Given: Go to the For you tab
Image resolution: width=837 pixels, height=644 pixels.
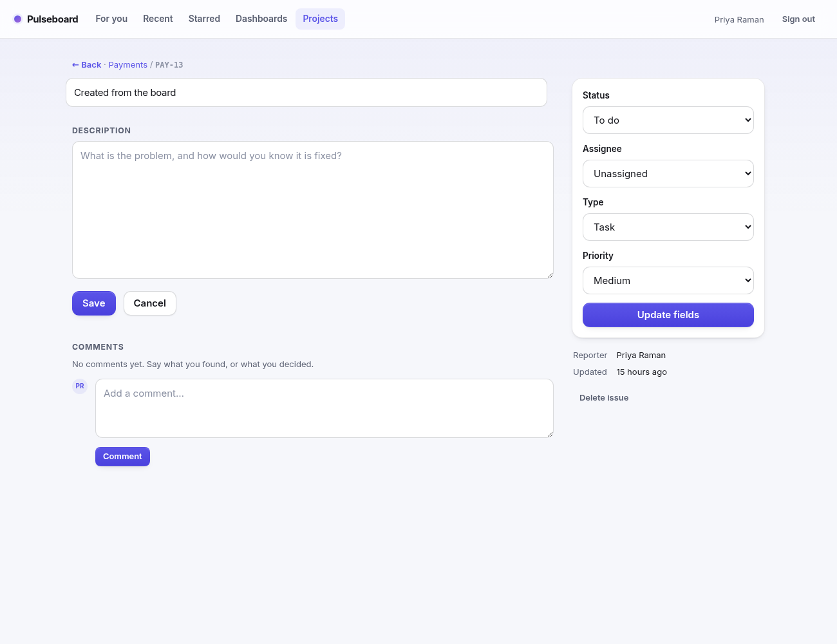Looking at the screenshot, I should (111, 19).
